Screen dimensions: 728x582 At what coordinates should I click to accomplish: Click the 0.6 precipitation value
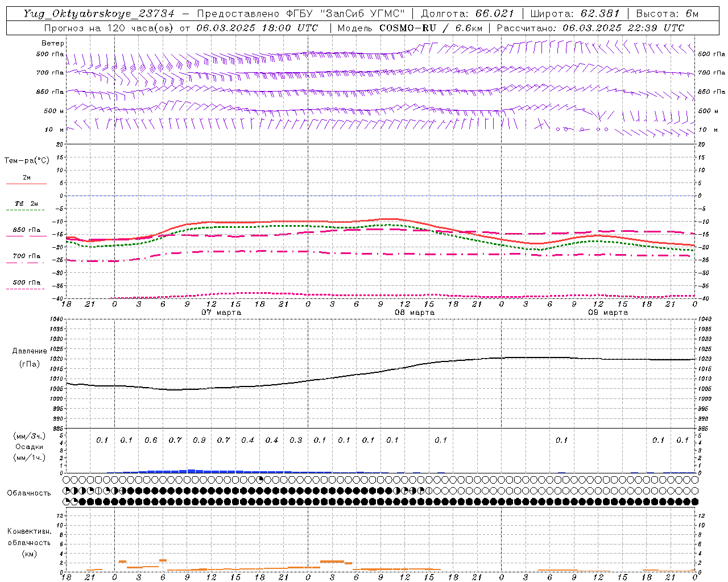point(151,440)
